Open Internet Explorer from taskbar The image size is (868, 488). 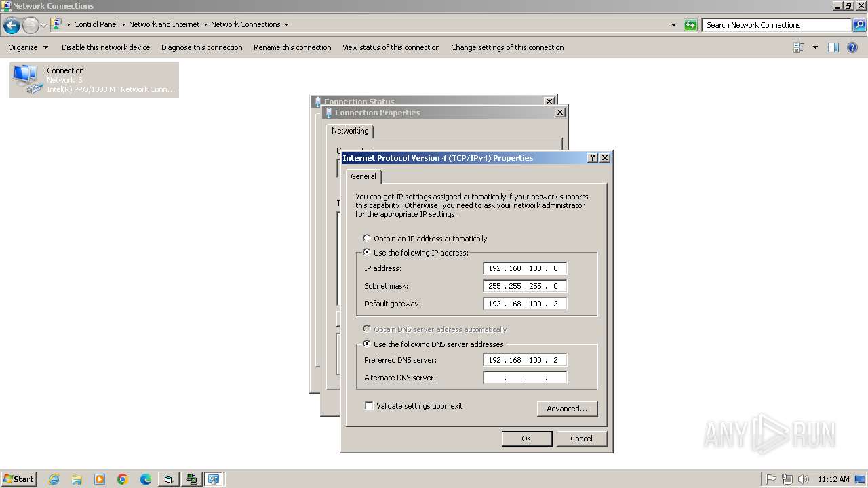tap(54, 479)
